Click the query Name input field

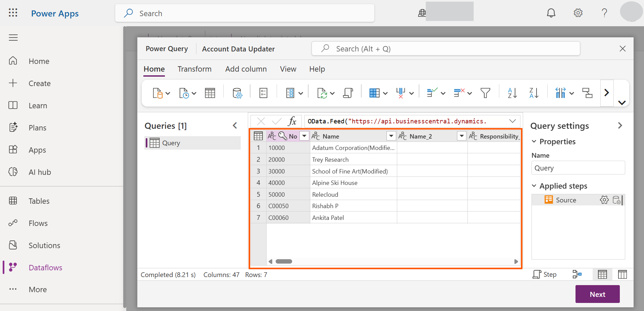[x=578, y=168]
